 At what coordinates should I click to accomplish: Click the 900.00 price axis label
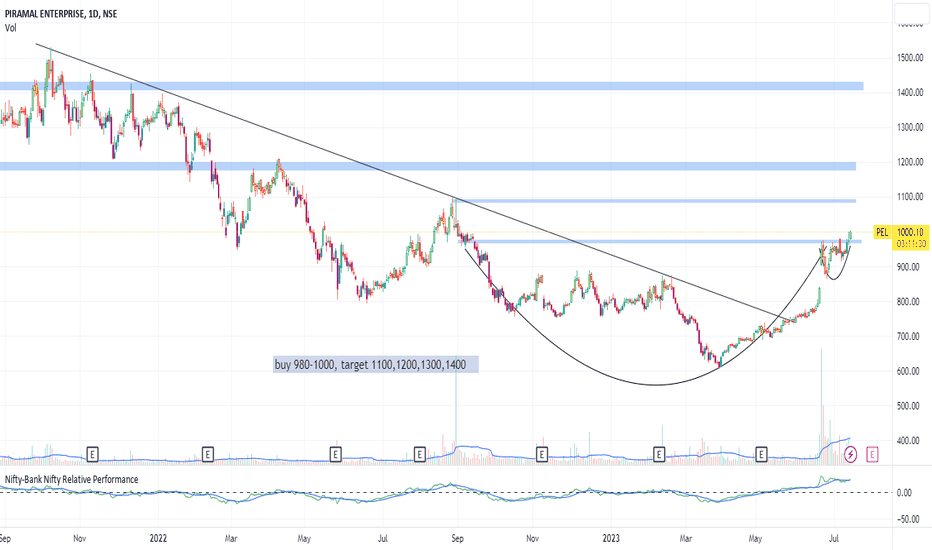point(910,267)
